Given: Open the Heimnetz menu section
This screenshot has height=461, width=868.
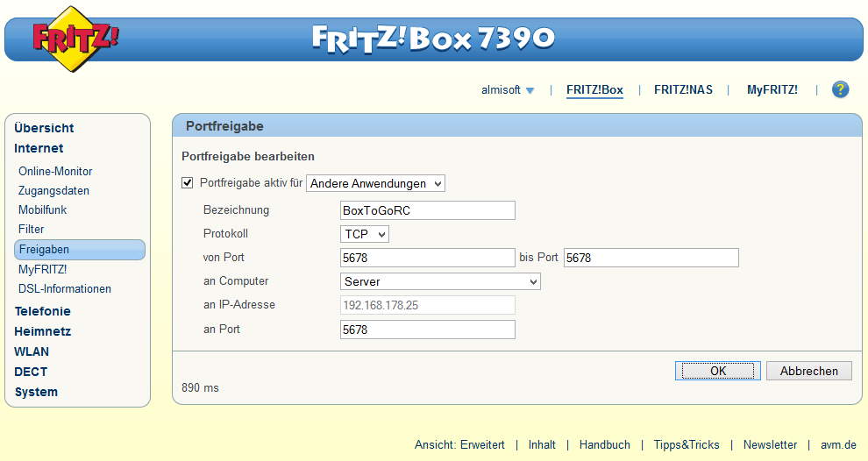Looking at the screenshot, I should point(43,331).
